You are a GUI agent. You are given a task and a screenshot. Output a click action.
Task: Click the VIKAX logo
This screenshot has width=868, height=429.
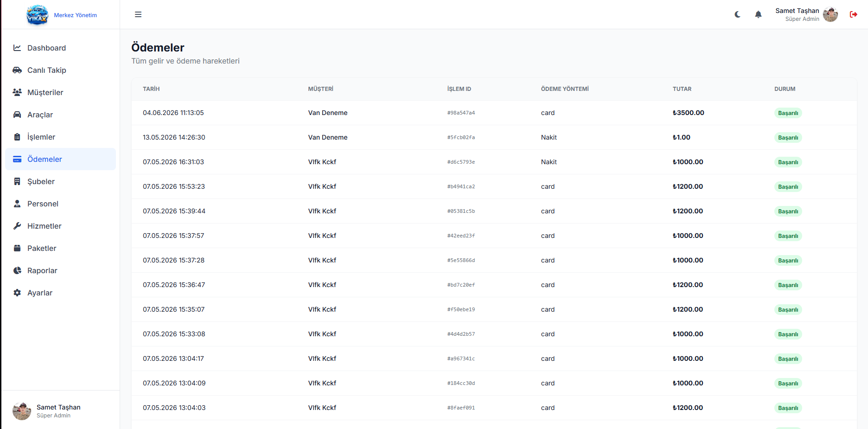[37, 15]
